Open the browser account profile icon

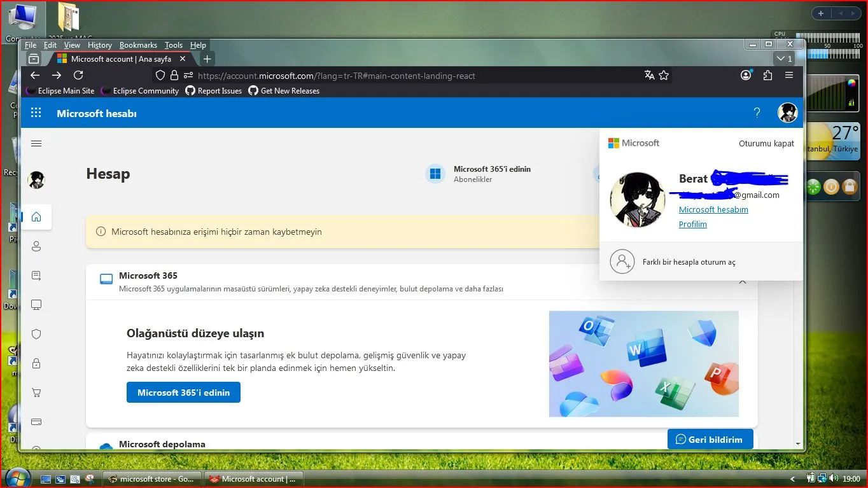(746, 75)
